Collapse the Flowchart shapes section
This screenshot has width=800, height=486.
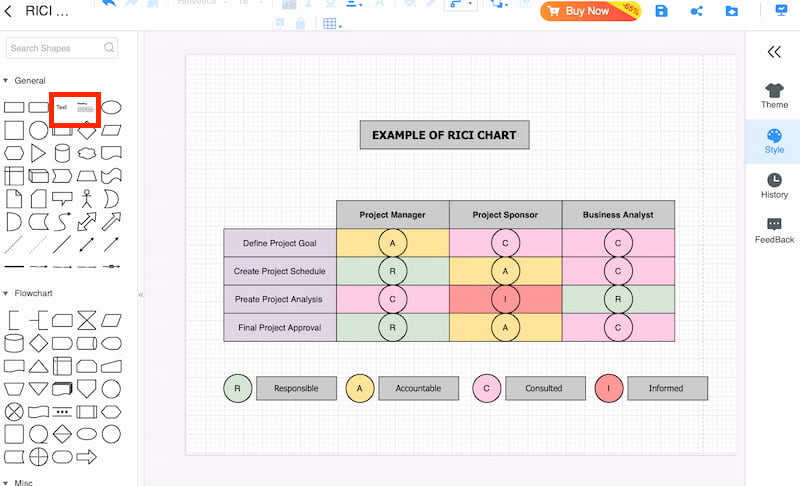6,293
